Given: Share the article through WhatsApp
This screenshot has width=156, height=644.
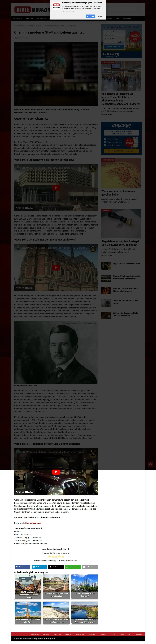Looking at the screenshot, I should point(73,567).
